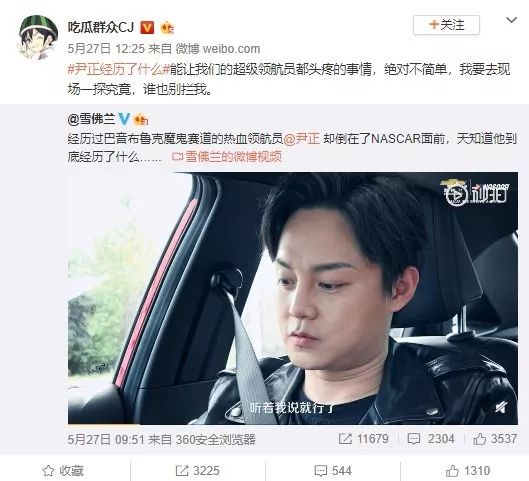Click the orange V verified badge
Screen dimensions: 529x481
pos(147,27)
